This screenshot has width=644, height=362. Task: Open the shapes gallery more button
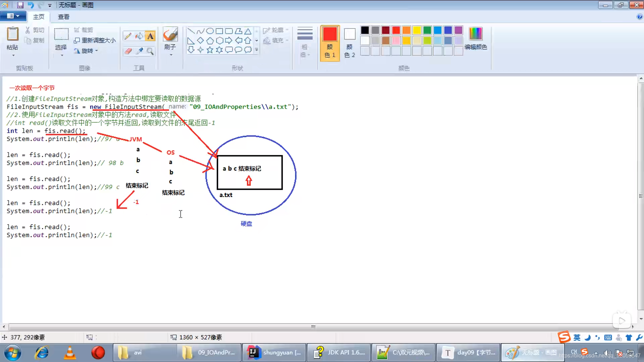[257, 50]
